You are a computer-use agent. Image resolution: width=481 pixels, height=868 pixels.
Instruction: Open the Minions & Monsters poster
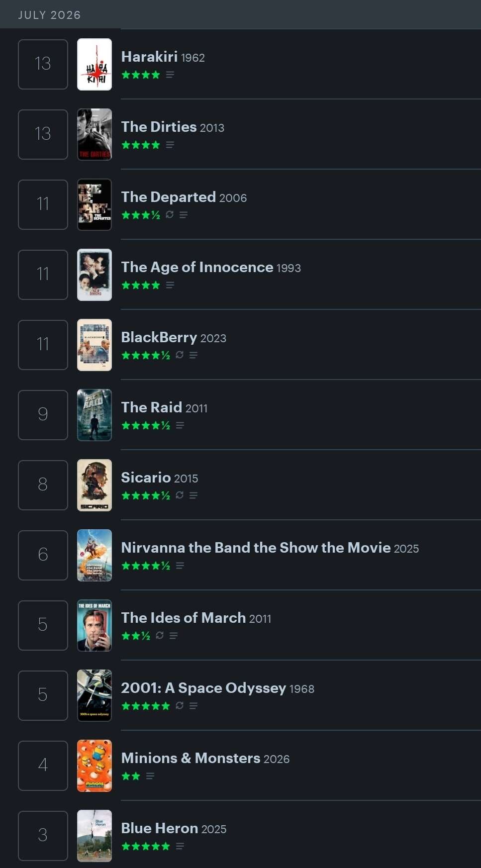click(x=95, y=766)
